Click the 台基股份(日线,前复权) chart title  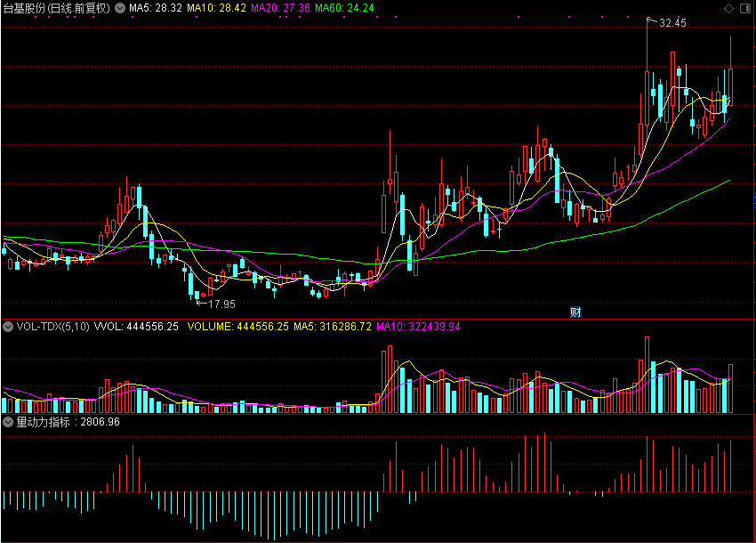[57, 8]
